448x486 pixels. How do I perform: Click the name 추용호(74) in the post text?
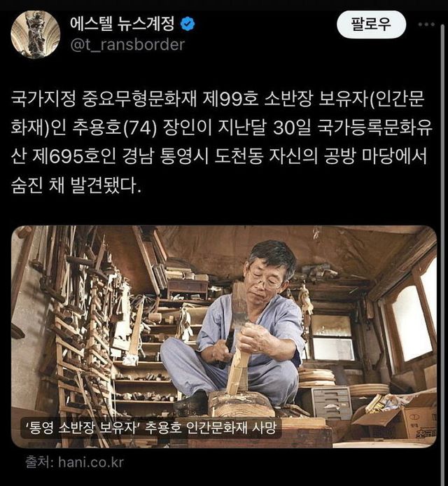(115, 128)
